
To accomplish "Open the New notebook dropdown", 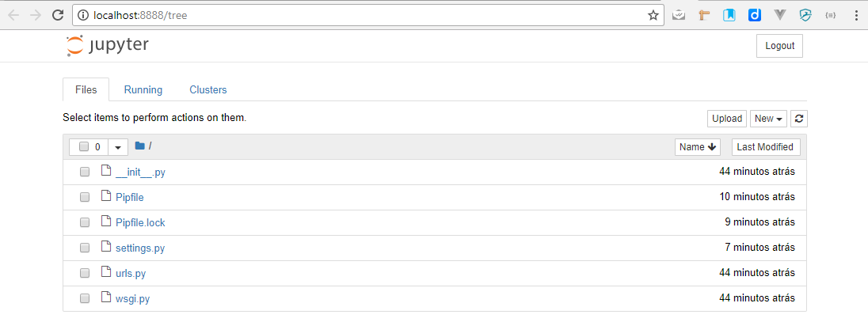I will click(x=769, y=119).
